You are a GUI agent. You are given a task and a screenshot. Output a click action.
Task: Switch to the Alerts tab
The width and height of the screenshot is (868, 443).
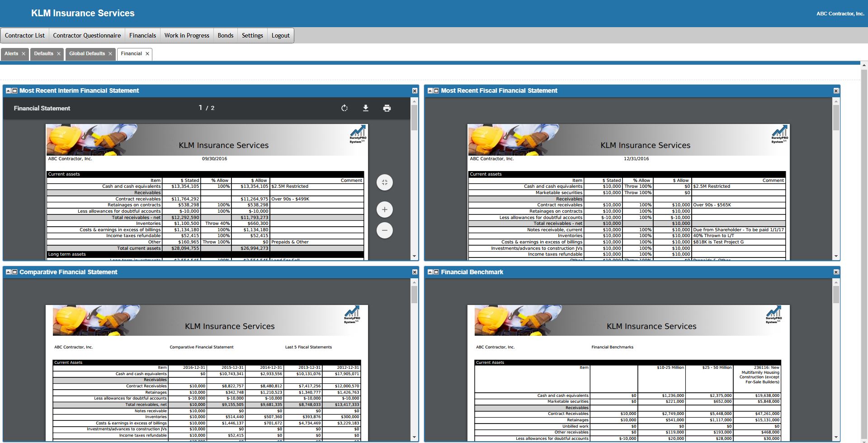pyautogui.click(x=11, y=53)
